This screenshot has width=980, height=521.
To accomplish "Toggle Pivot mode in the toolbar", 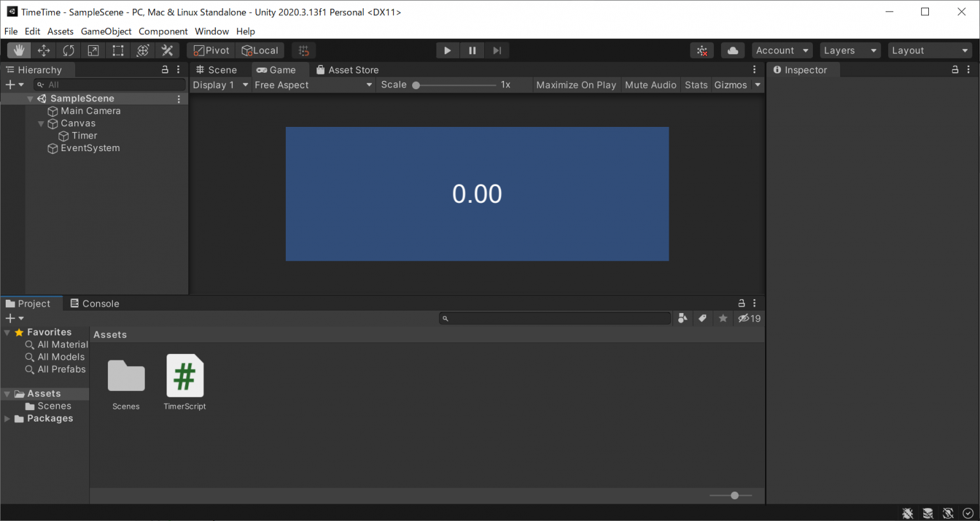I will pyautogui.click(x=210, y=50).
